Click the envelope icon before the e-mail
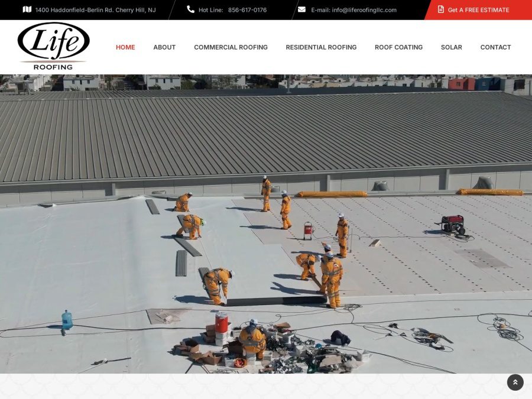Screen dimensions: 532x399 tap(301, 9)
